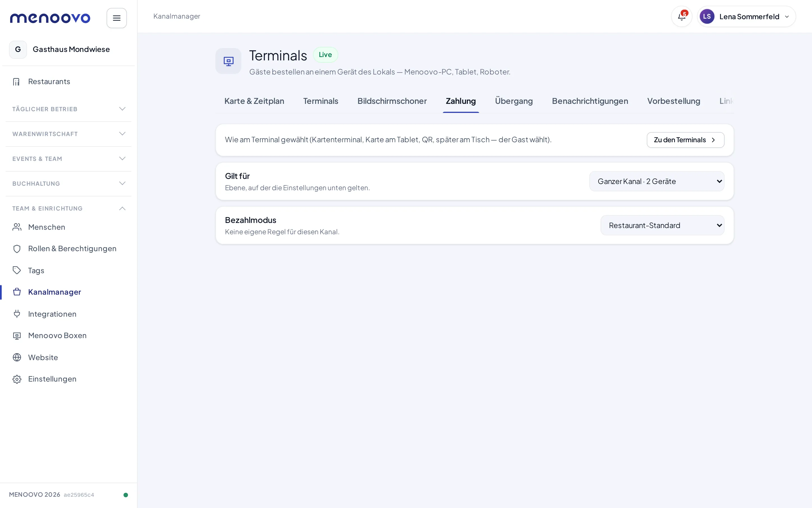
Task: Click the Restaurants building icon
Action: 16,82
